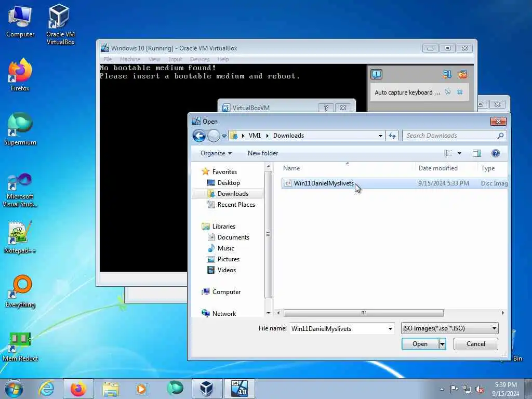Open the Notepad++ desktop shortcut
This screenshot has width=532, height=399.
[20, 237]
